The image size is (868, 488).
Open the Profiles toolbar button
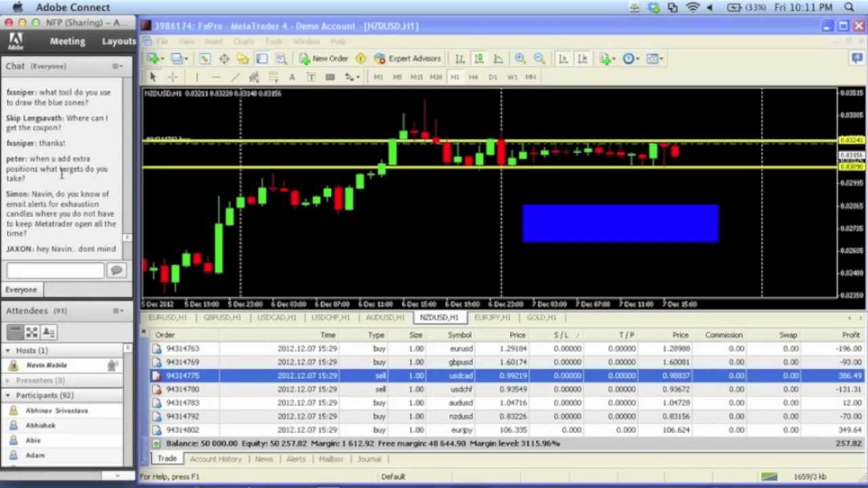click(x=178, y=58)
